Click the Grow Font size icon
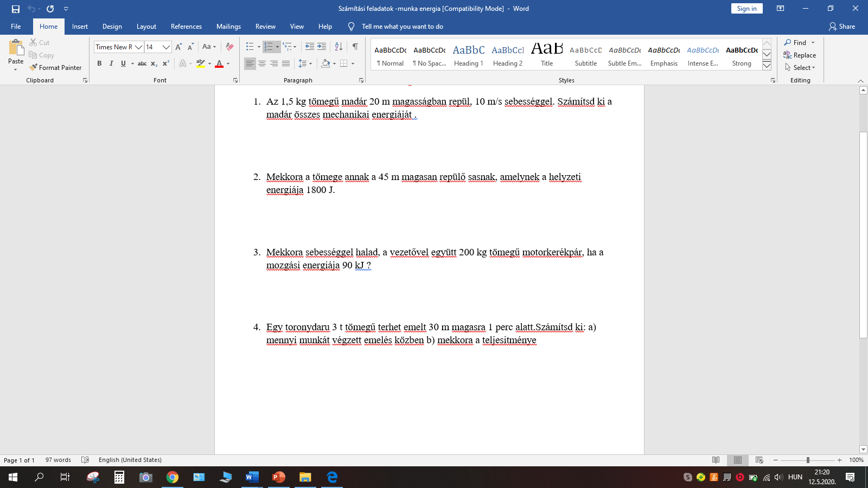This screenshot has width=868, height=488. pos(178,47)
